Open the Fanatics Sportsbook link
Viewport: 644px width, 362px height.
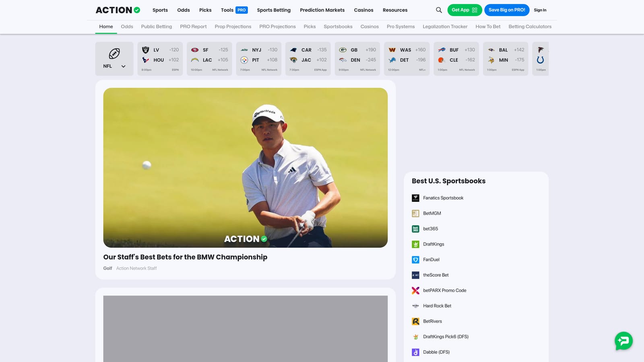pyautogui.click(x=443, y=198)
